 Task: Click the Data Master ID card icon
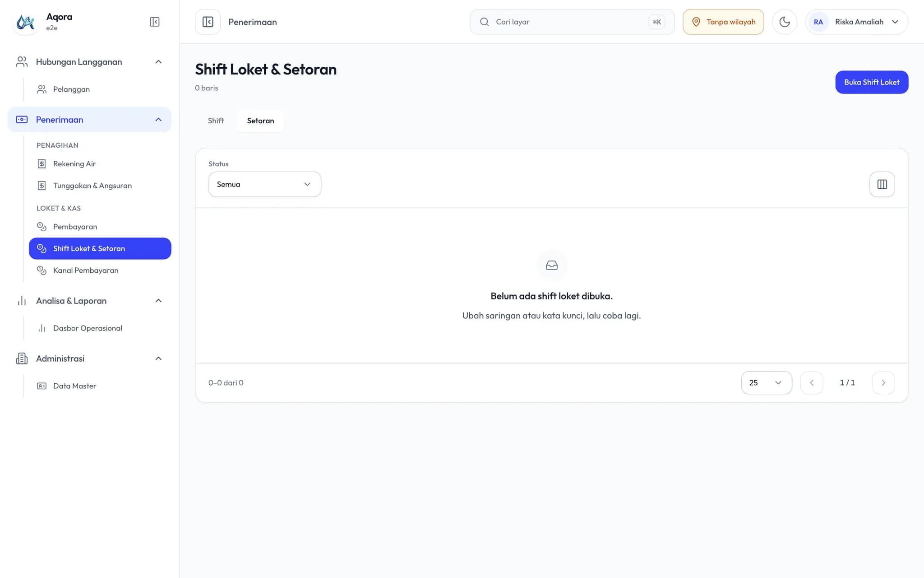click(42, 386)
